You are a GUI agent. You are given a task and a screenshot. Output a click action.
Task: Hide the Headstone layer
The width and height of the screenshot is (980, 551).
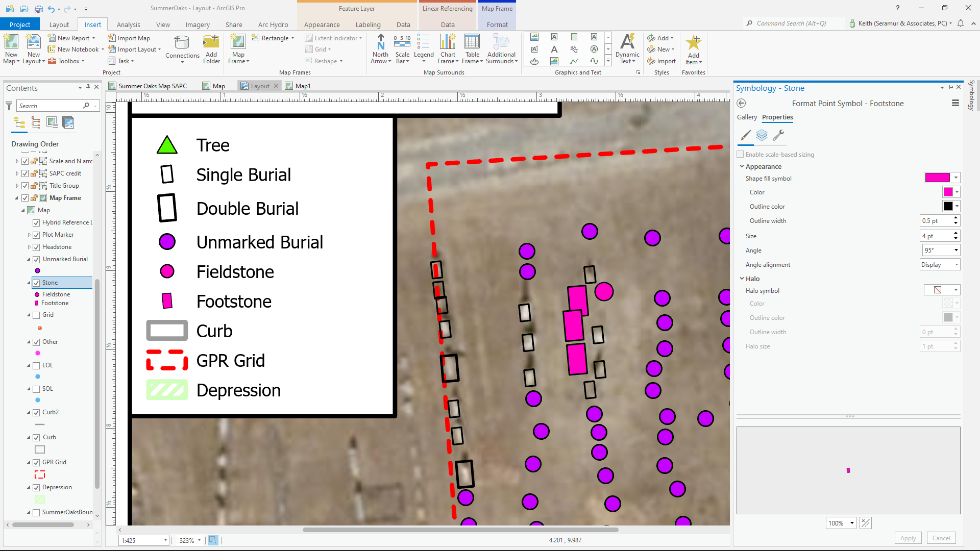pos(36,246)
